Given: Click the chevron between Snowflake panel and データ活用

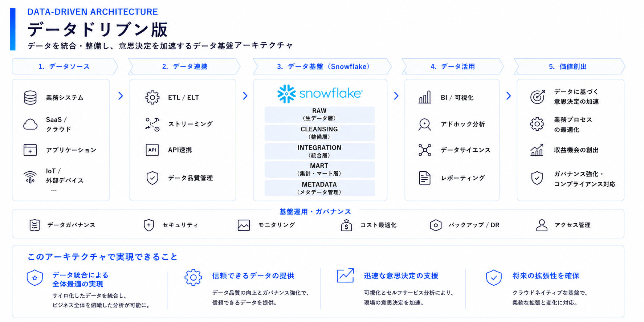Looking at the screenshot, I should (396, 96).
